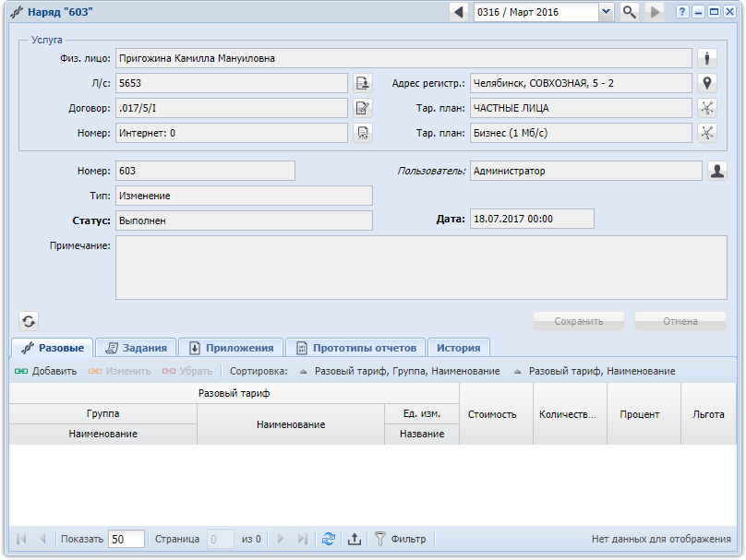Open the service document icon beside Интернет: 0
This screenshot has height=560, width=746.
coord(363,133)
